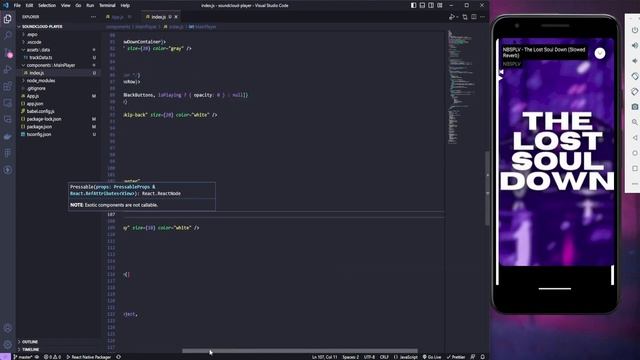Screen dimensions: 640x360
Task: Click the emulator back triangle button
Action: [634, 138]
